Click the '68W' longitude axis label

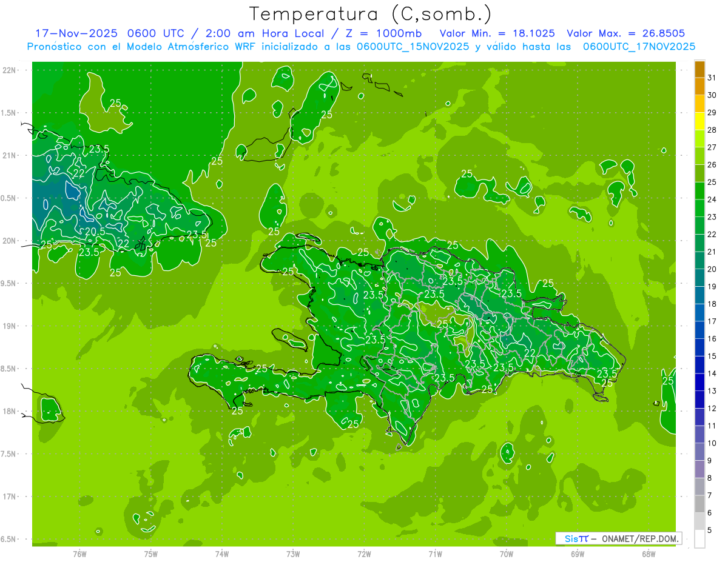tap(649, 554)
